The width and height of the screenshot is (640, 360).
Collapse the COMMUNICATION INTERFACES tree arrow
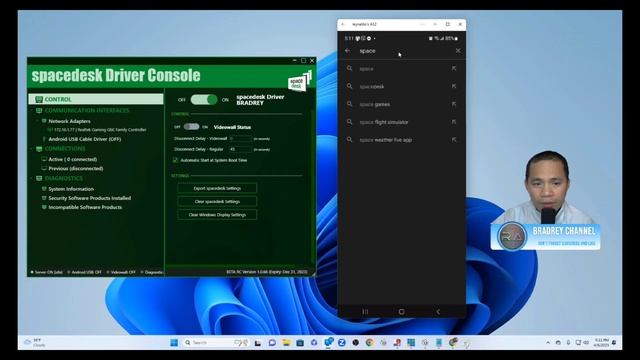click(31, 111)
